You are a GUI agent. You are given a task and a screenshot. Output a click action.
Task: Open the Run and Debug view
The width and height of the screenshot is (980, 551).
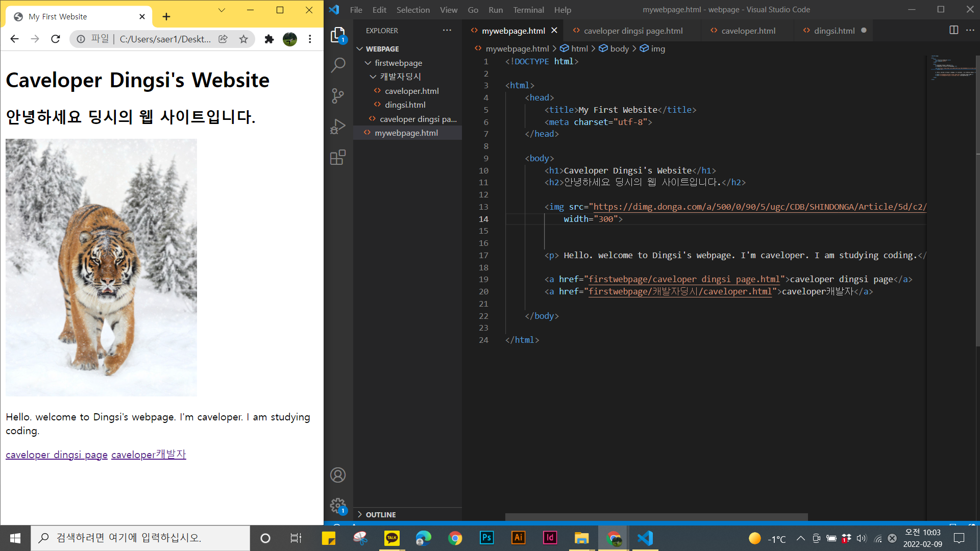[338, 127]
